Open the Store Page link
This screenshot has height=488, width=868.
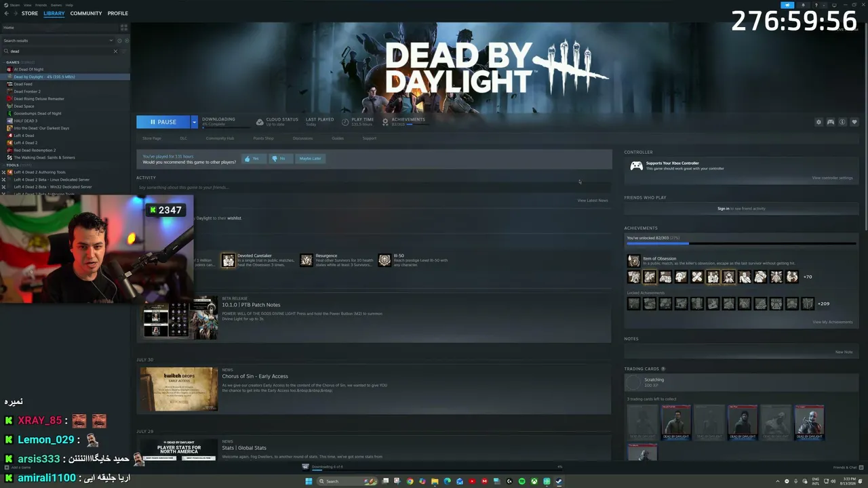point(152,138)
